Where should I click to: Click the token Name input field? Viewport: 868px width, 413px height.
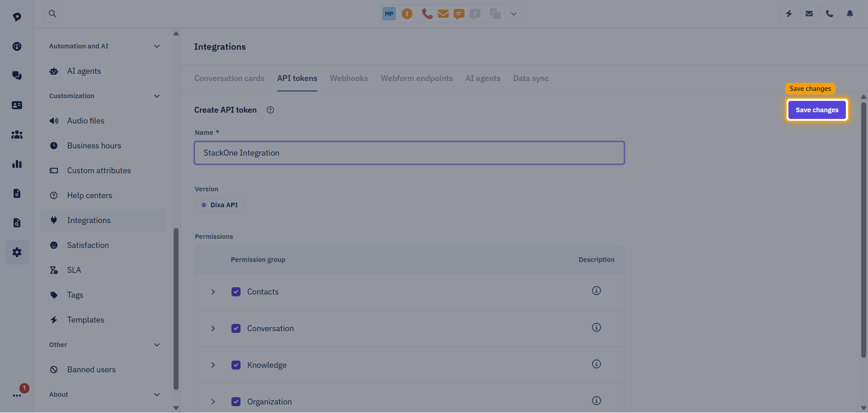click(409, 153)
